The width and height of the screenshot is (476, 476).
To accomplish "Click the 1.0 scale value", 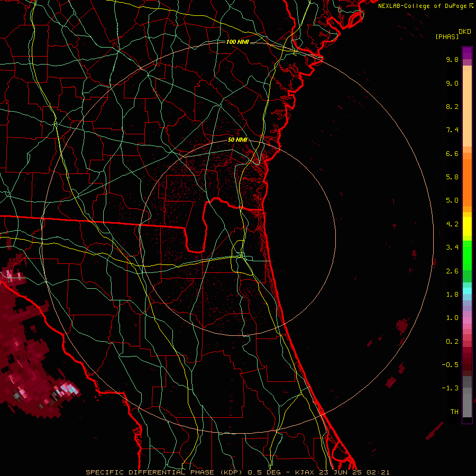I will (452, 318).
